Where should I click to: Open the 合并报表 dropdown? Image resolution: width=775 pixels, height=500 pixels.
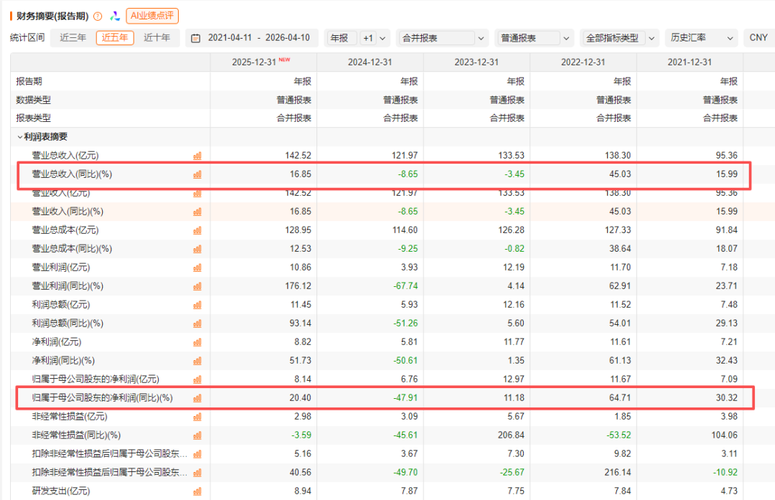click(x=442, y=38)
